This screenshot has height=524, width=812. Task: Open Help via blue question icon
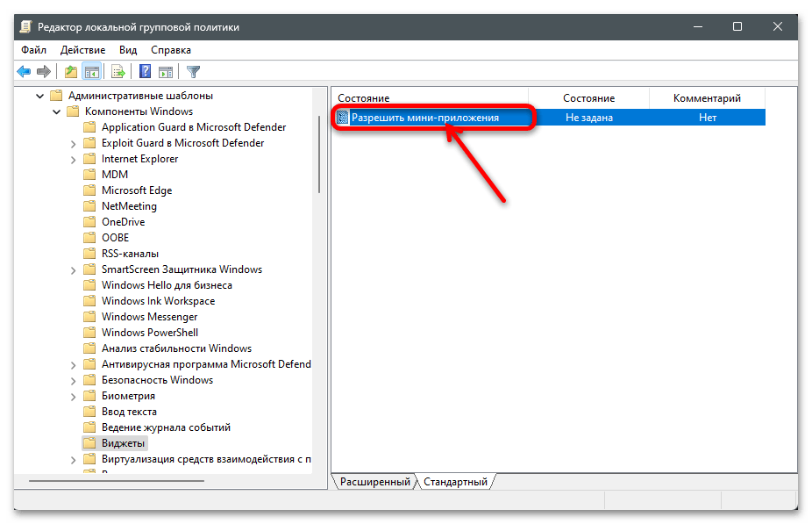(x=145, y=71)
